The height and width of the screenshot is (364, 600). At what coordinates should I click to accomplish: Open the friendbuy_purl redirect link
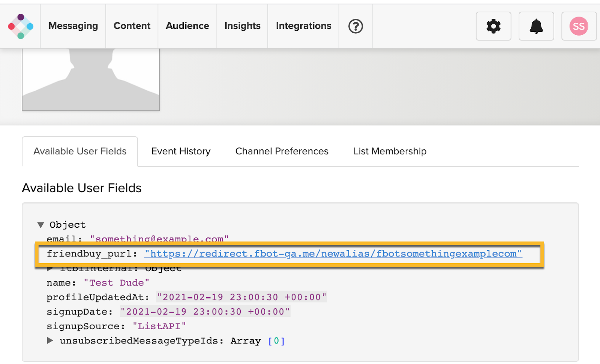point(333,254)
